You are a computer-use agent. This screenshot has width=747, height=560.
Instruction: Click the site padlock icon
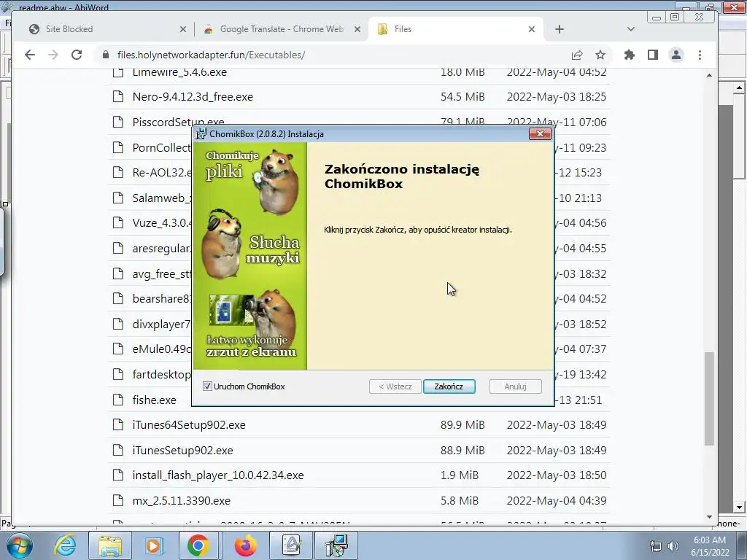tap(106, 55)
